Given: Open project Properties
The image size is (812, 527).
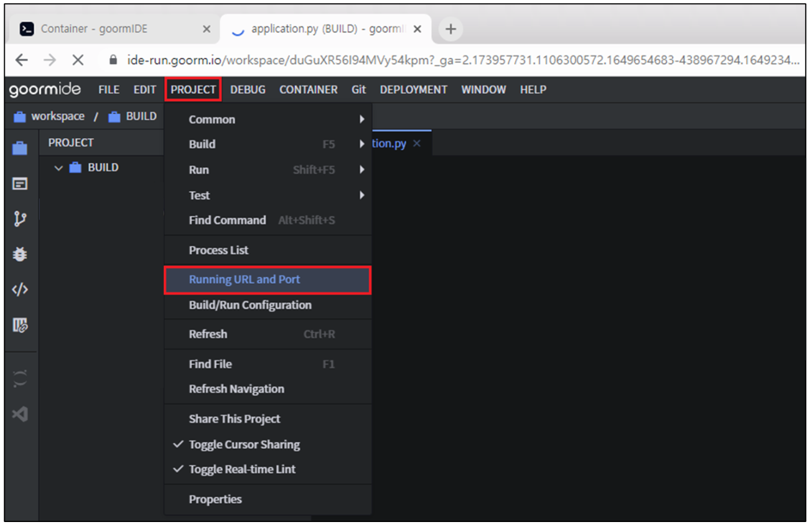Looking at the screenshot, I should click(268, 499).
